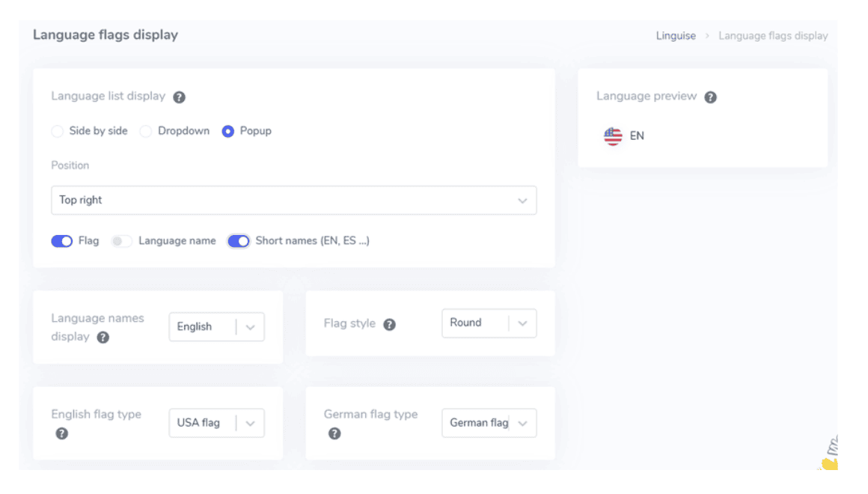Click help icon next to Flag style

coord(390,325)
